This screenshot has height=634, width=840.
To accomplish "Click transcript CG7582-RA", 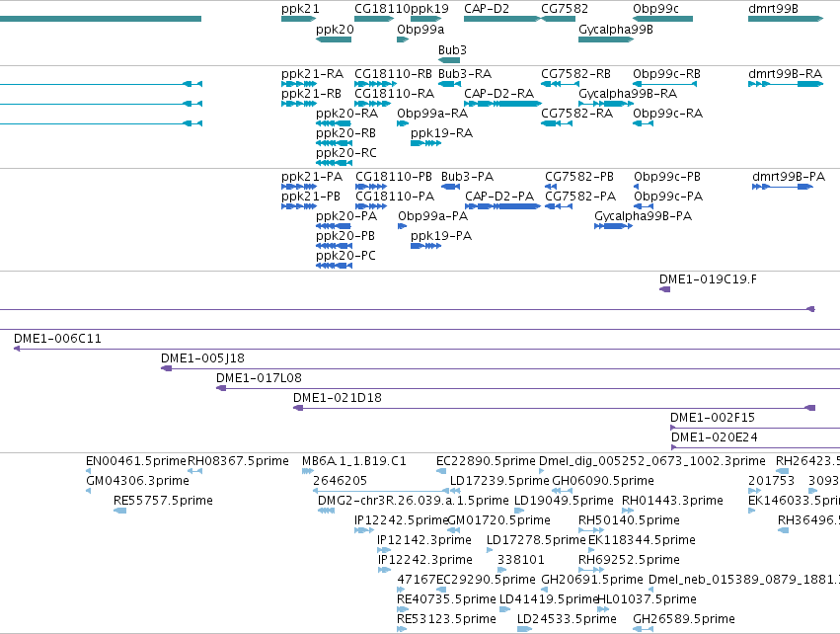I will point(577,114).
